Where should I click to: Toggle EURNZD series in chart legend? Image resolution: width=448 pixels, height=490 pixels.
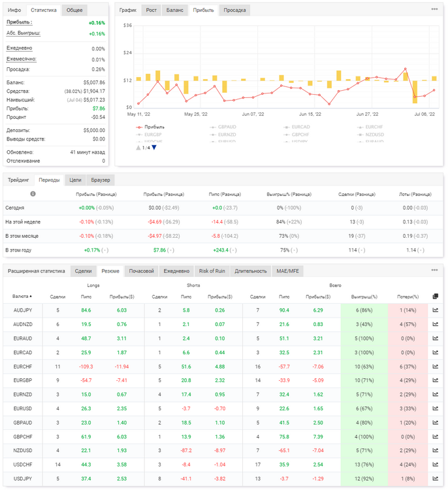pos(223,135)
